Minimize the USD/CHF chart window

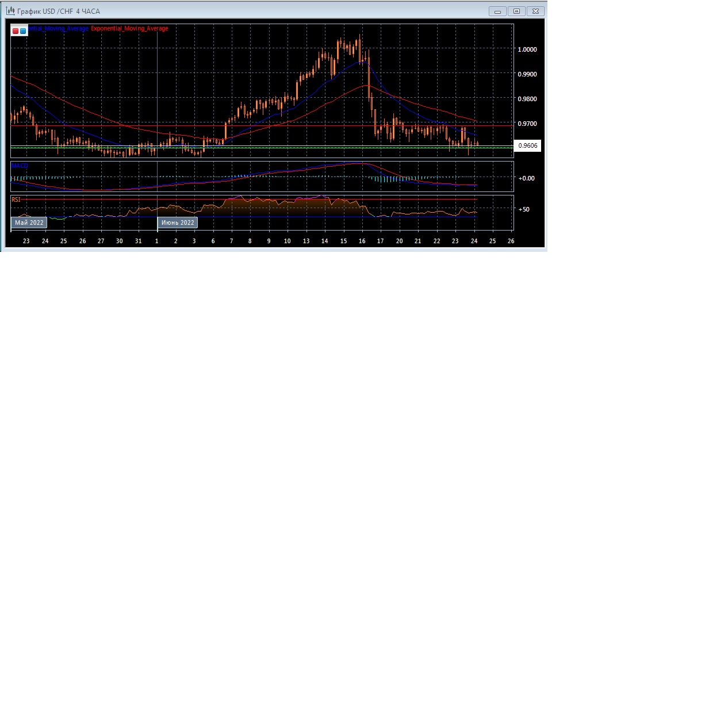tap(497, 11)
